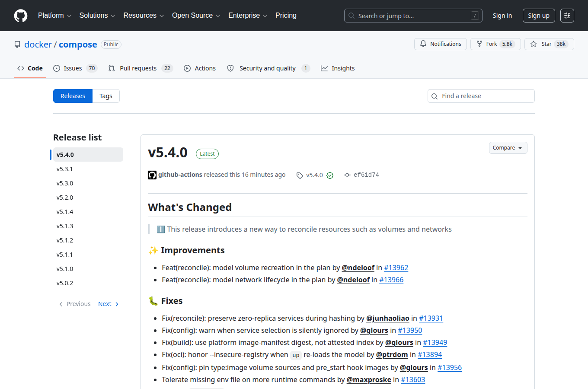Open the Pull requests tab

pyautogui.click(x=141, y=68)
